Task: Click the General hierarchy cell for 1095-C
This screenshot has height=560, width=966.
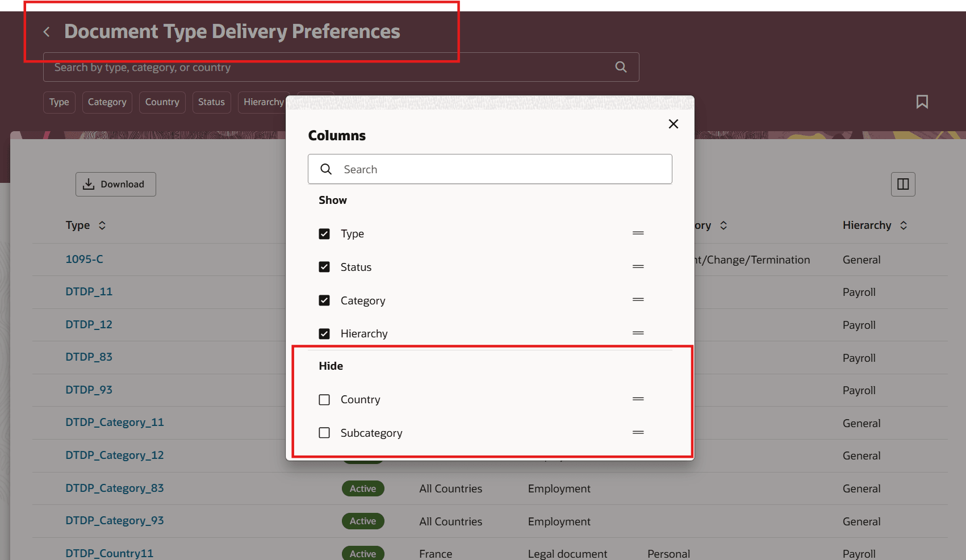Action: [862, 260]
